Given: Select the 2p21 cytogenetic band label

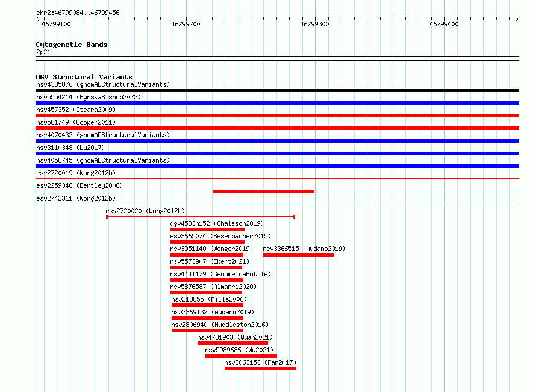Looking at the screenshot, I should (x=43, y=52).
